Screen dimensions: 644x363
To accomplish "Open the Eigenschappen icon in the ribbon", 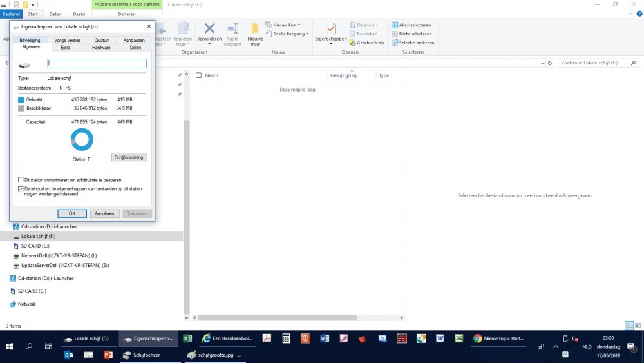I will tap(330, 29).
